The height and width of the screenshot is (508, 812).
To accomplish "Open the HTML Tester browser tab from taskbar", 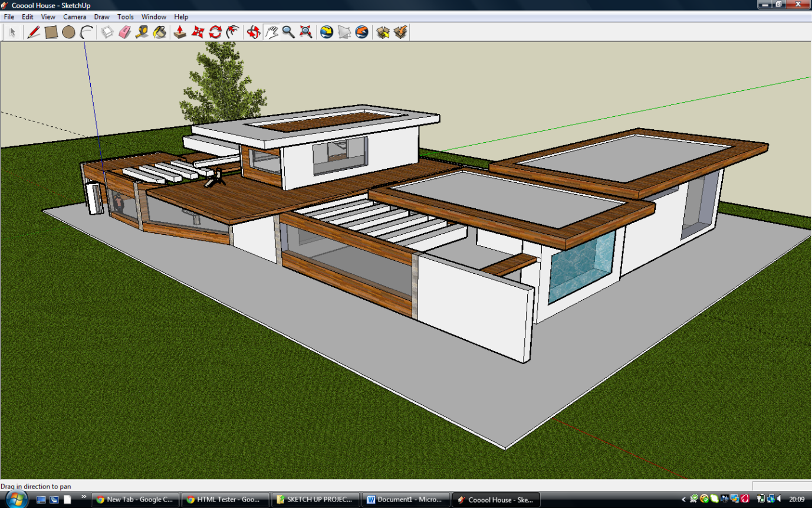I will (x=226, y=499).
